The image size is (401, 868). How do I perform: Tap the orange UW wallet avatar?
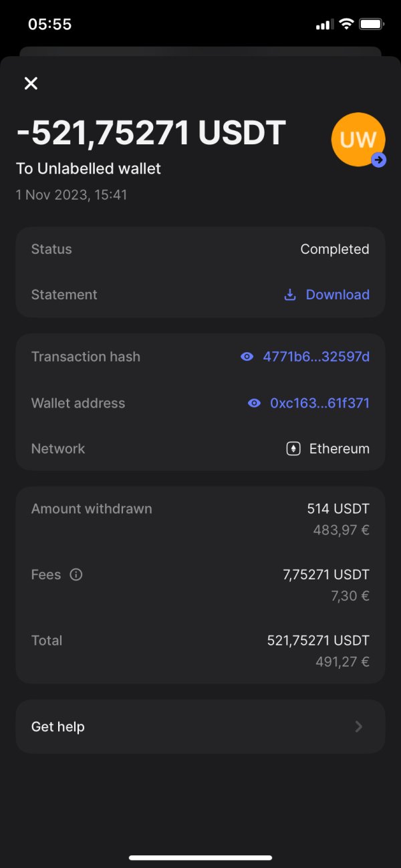point(357,138)
